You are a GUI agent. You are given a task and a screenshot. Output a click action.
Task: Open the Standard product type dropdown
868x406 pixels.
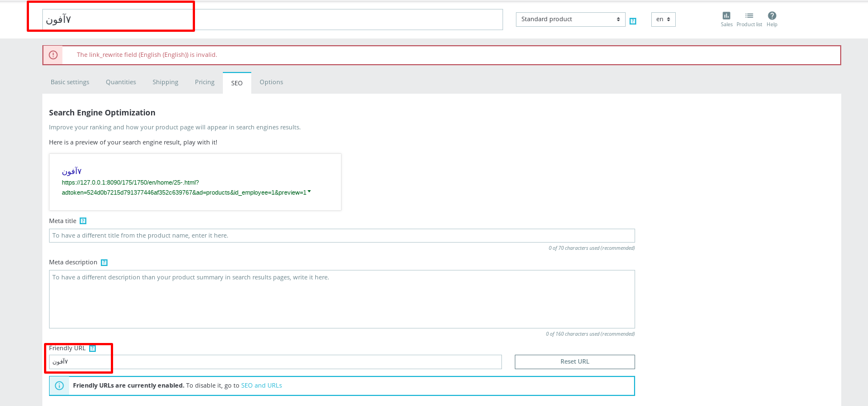(570, 20)
